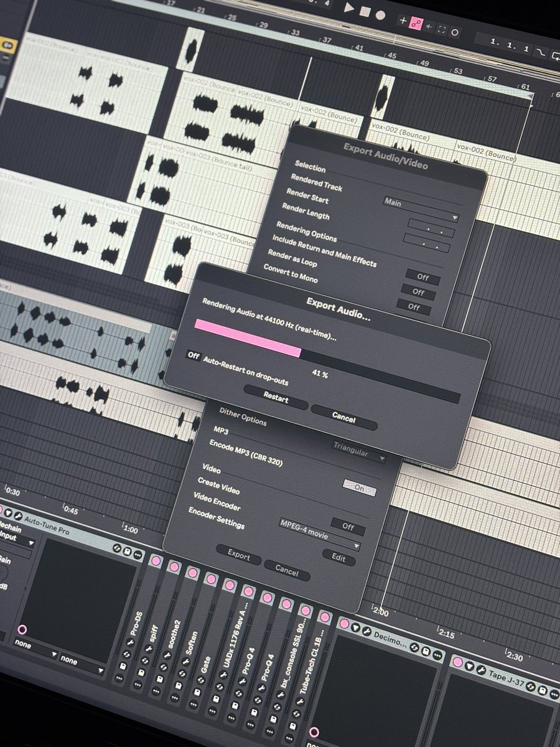The image size is (560, 747).
Task: Toggle UADx 1176 Rev A device activator
Action: [248, 591]
